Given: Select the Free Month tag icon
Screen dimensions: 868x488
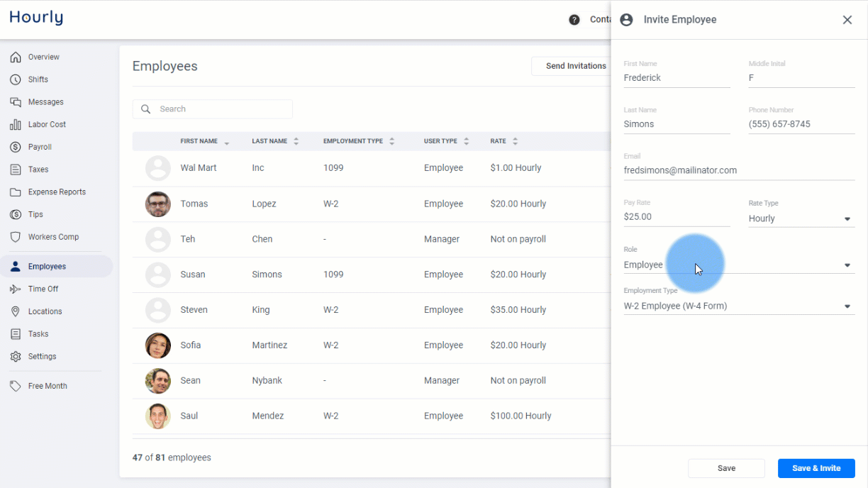Looking at the screenshot, I should pyautogui.click(x=15, y=386).
